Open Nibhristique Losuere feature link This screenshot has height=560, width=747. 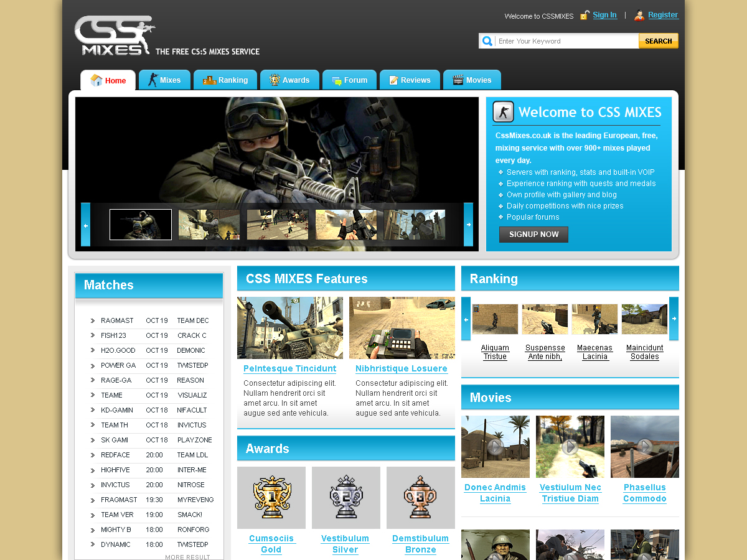pos(402,368)
